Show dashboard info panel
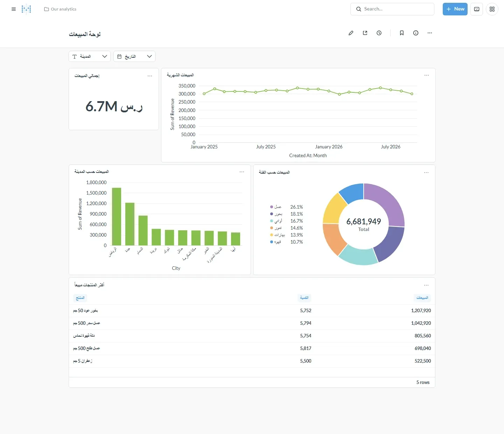 [x=416, y=33]
